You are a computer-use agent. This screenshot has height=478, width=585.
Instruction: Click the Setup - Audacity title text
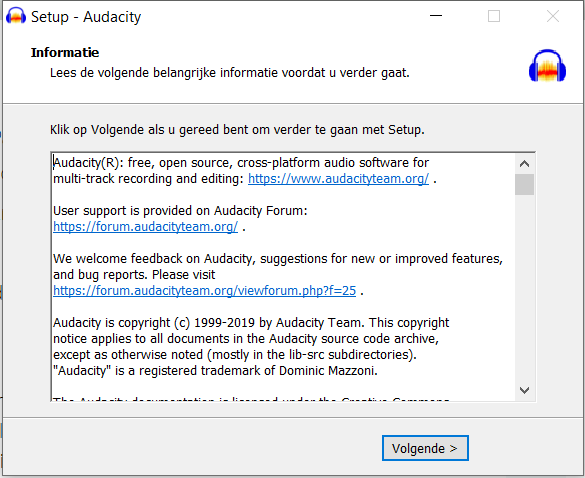86,17
